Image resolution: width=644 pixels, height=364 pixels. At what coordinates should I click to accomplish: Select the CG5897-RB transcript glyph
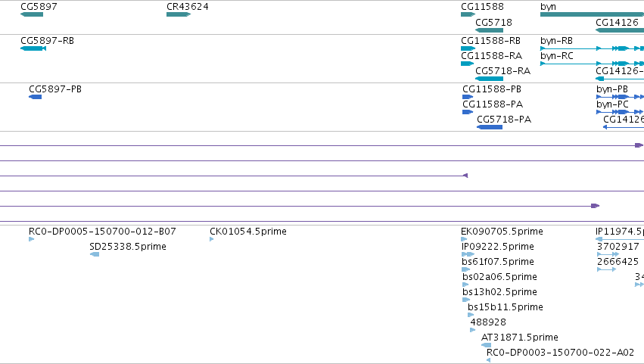(x=33, y=48)
